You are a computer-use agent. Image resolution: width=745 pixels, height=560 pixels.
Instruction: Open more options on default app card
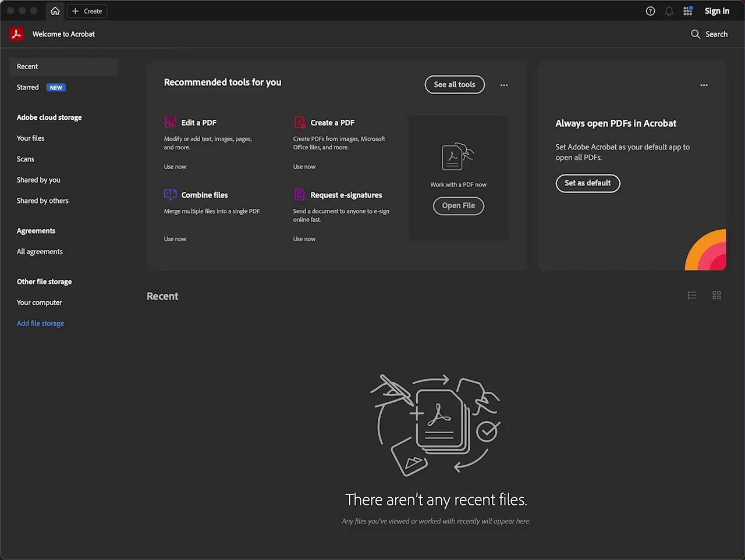704,85
